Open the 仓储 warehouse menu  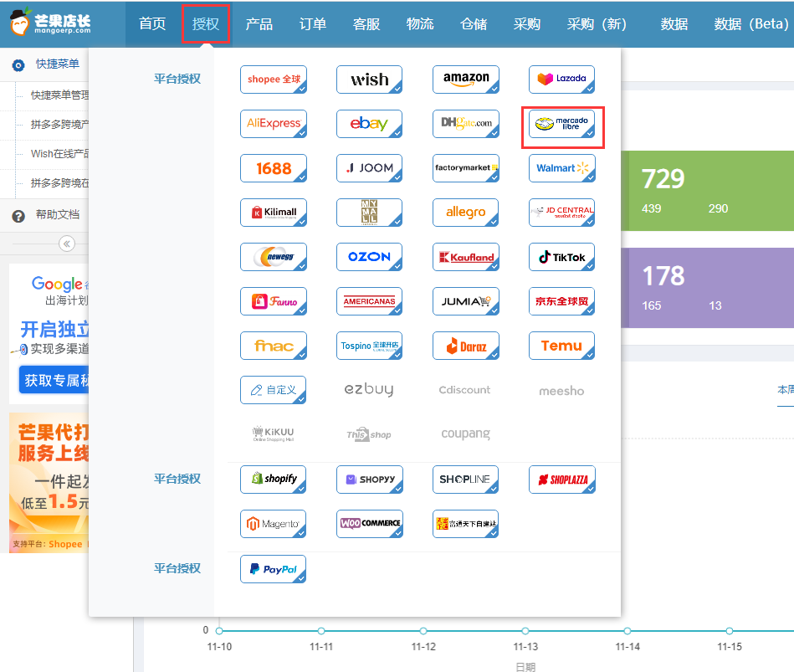pyautogui.click(x=474, y=23)
